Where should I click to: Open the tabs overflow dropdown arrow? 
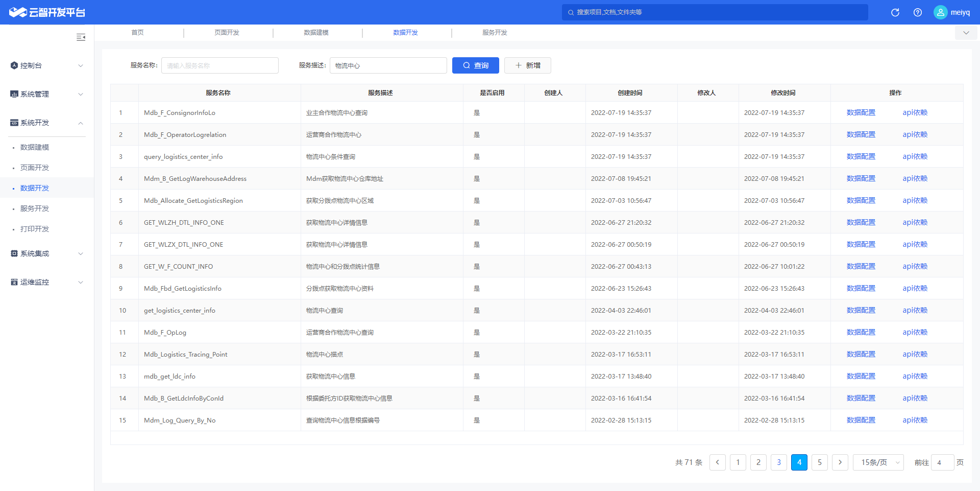(966, 33)
